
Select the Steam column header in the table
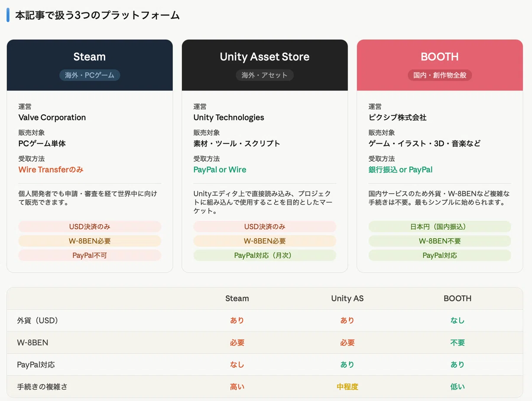click(x=237, y=298)
